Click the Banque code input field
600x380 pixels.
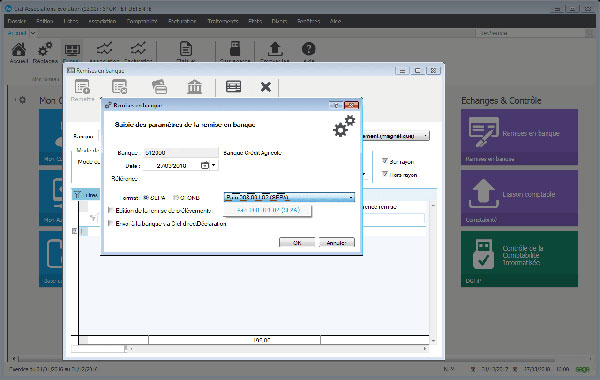[181, 153]
